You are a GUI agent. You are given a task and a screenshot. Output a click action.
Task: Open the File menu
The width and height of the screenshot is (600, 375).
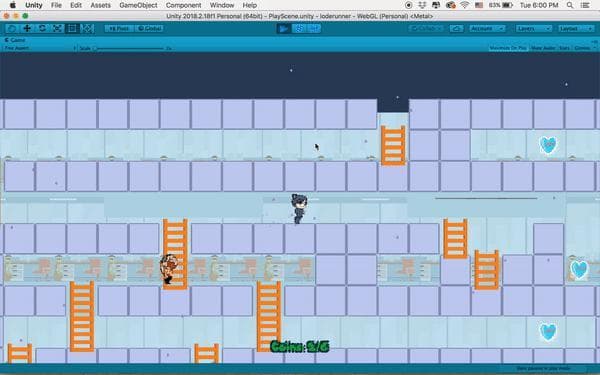[x=56, y=5]
